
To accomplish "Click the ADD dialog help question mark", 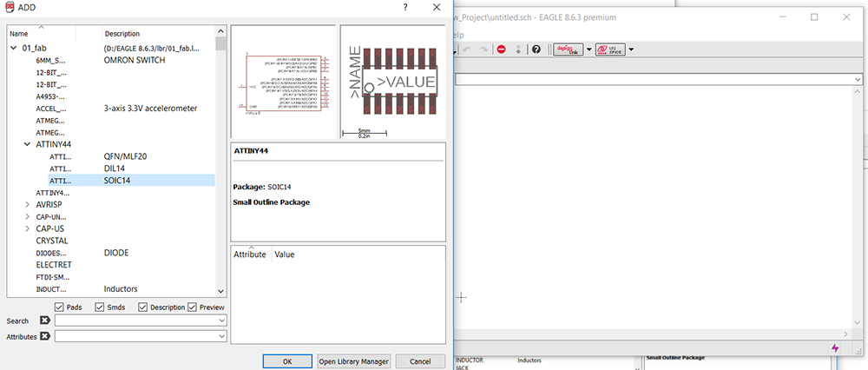I will click(405, 7).
